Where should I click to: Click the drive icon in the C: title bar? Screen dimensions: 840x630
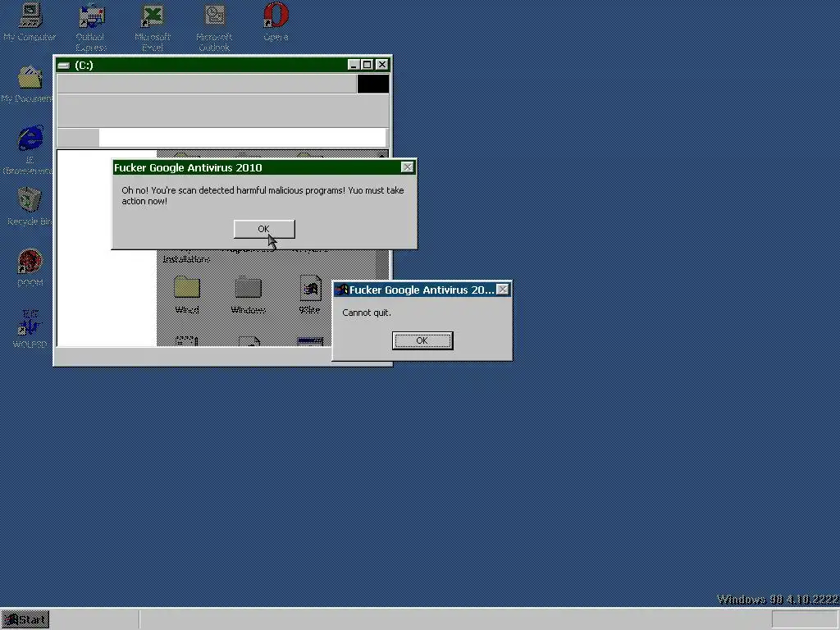(64, 66)
